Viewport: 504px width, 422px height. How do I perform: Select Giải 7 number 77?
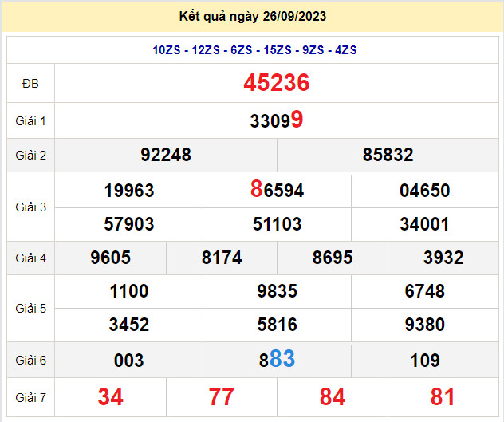click(222, 397)
